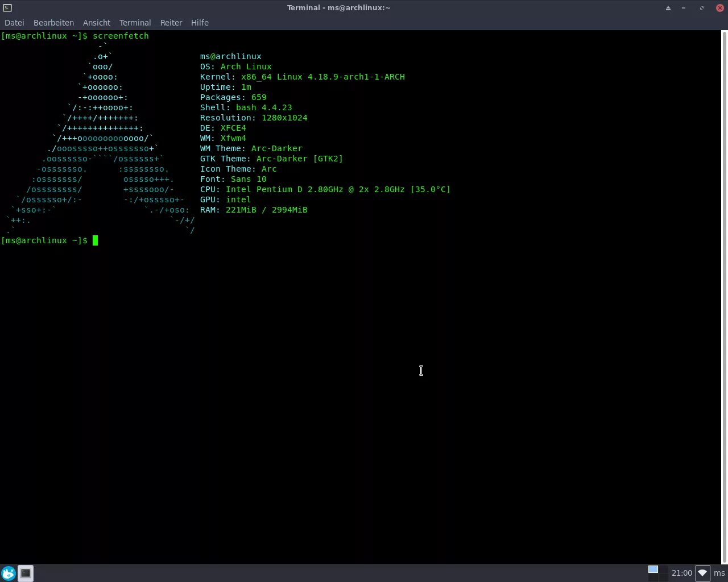Image resolution: width=728 pixels, height=582 pixels.
Task: Open the Ansicht menu
Action: point(97,23)
